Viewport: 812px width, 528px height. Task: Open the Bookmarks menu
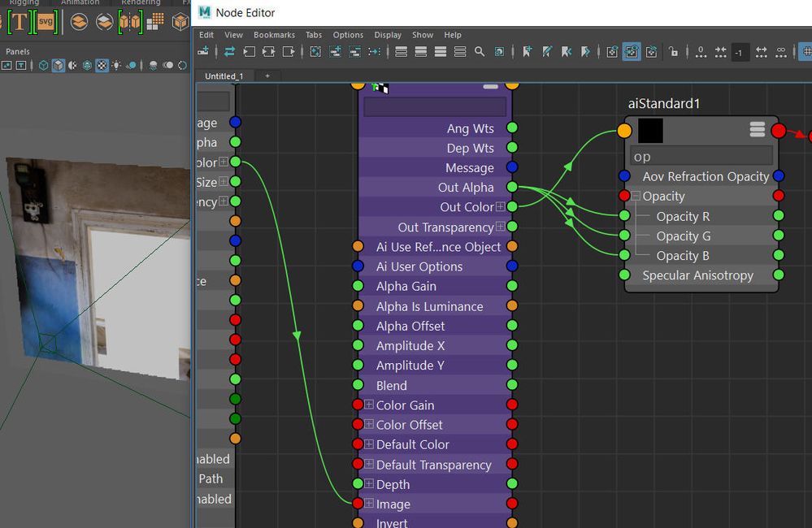tap(274, 35)
